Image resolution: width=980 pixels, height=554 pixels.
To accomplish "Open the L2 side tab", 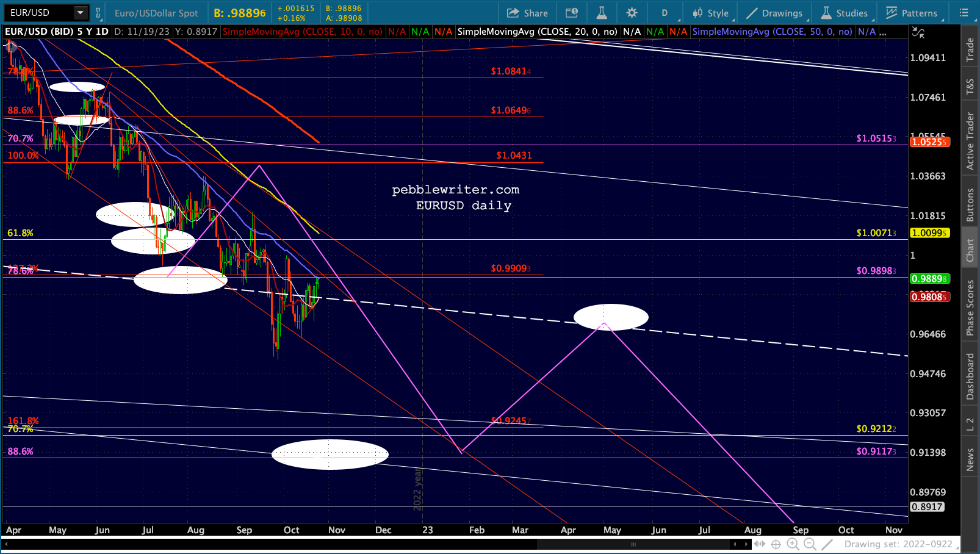I will click(x=970, y=424).
